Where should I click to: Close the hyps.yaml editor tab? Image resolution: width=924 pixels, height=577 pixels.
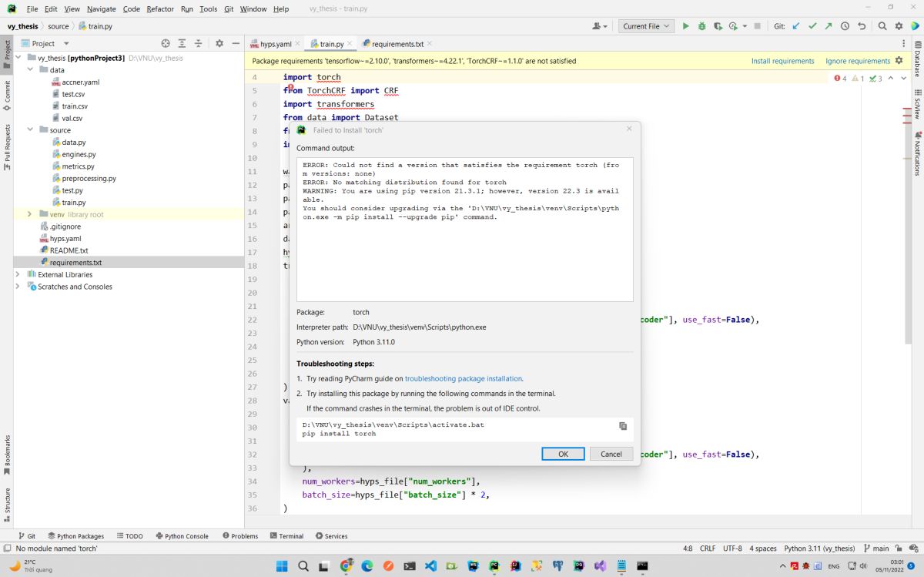tap(298, 44)
